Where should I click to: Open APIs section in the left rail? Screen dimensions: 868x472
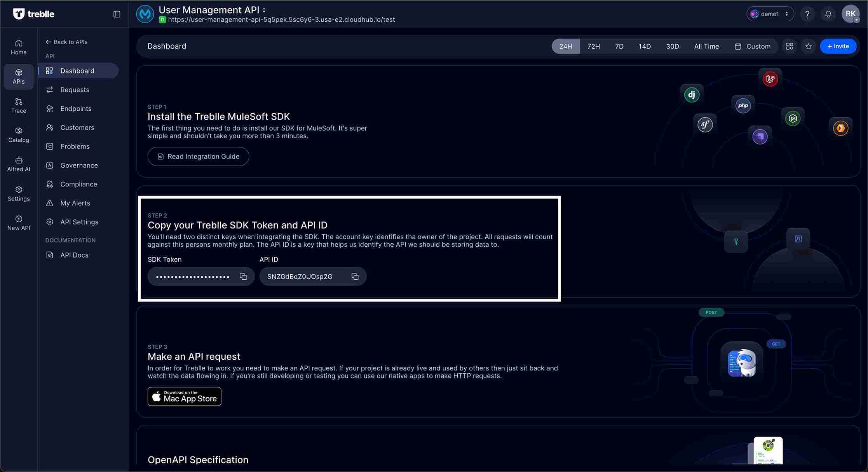(19, 77)
